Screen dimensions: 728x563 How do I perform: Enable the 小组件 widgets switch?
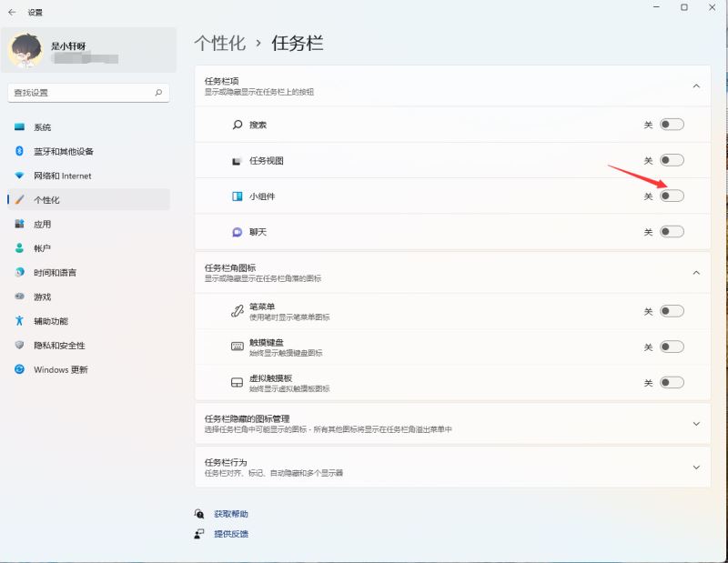pos(672,196)
